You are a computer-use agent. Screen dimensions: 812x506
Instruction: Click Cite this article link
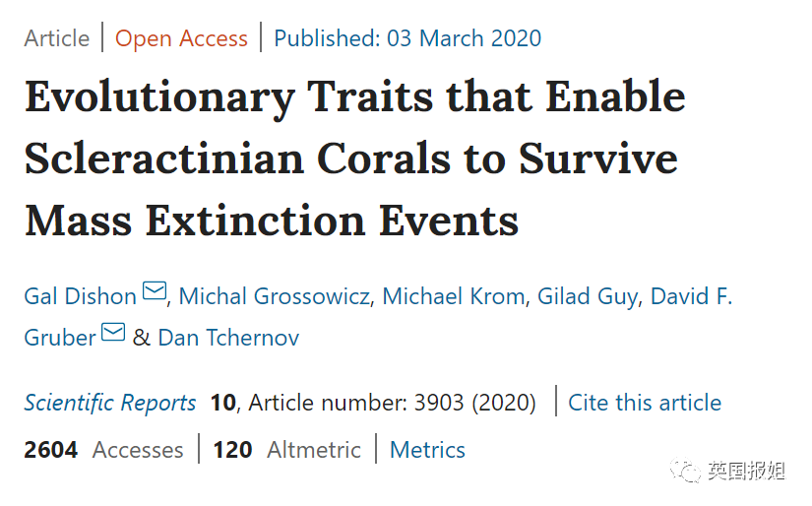click(645, 403)
